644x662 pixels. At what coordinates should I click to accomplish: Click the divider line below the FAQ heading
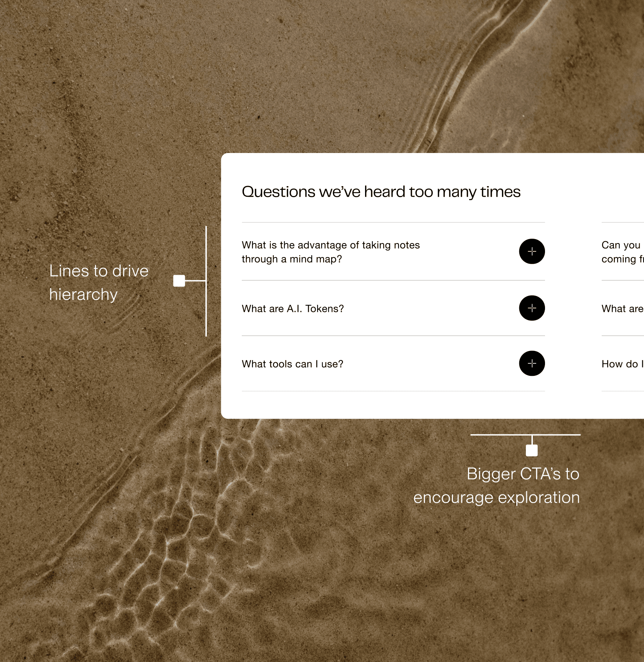click(393, 222)
